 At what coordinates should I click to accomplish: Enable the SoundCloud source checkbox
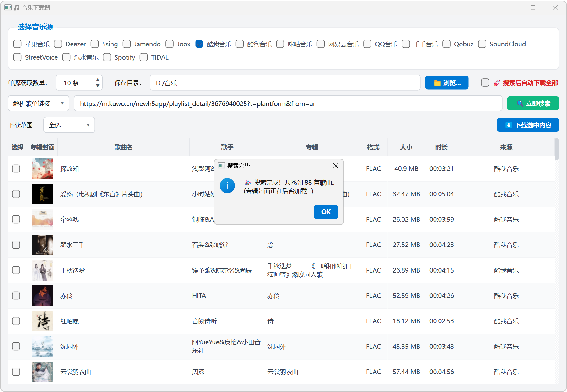[x=482, y=44]
